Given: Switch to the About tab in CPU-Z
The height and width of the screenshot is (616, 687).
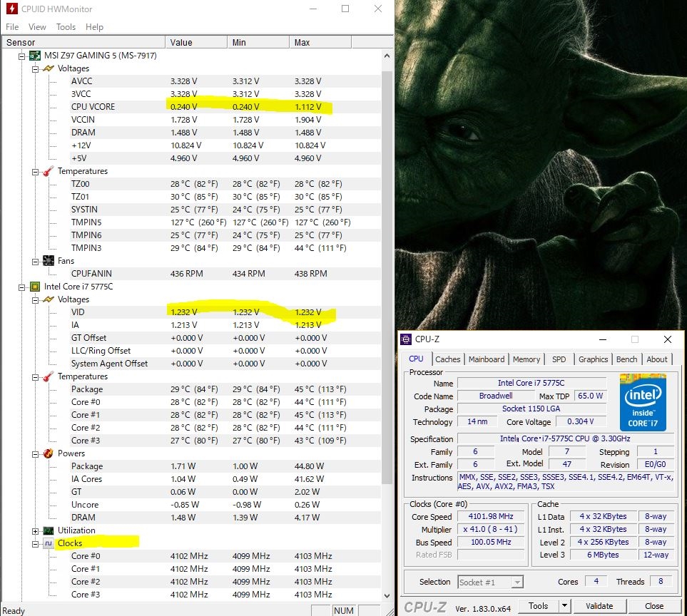Looking at the screenshot, I should click(x=657, y=359).
